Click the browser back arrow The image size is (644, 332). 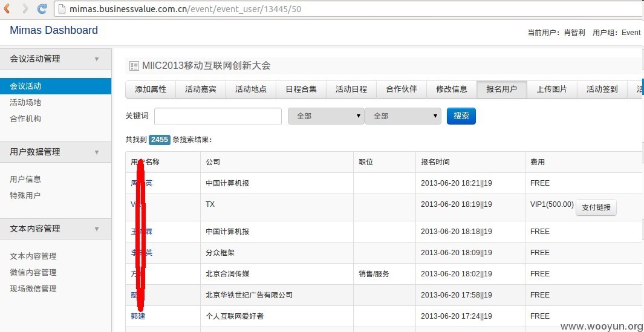[7, 8]
